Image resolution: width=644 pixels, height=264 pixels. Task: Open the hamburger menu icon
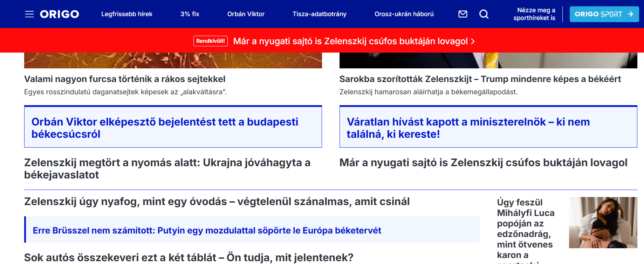(x=29, y=14)
